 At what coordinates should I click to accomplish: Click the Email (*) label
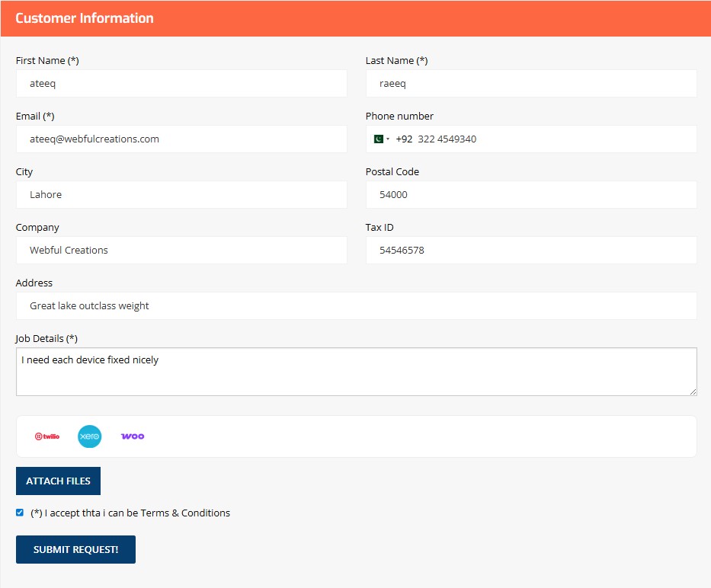click(x=35, y=116)
